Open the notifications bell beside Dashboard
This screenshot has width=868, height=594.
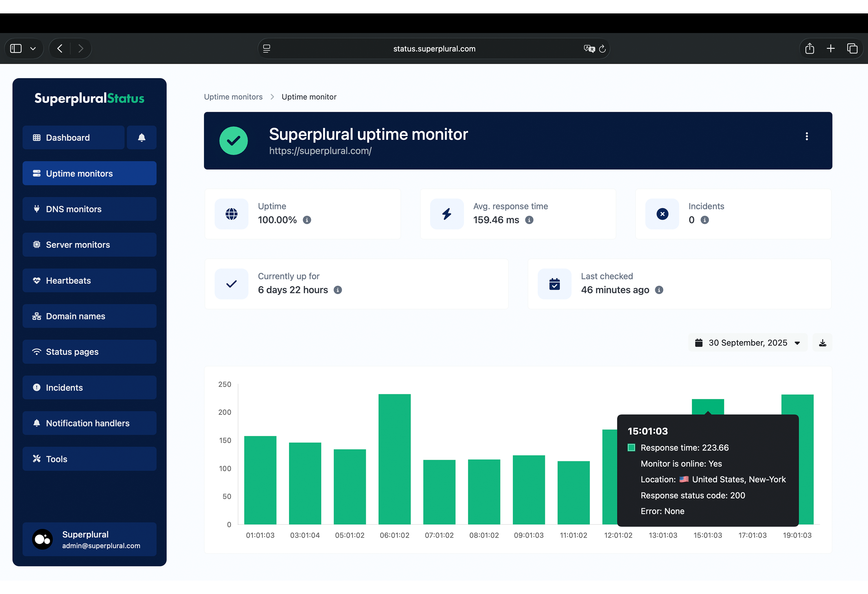coord(142,138)
